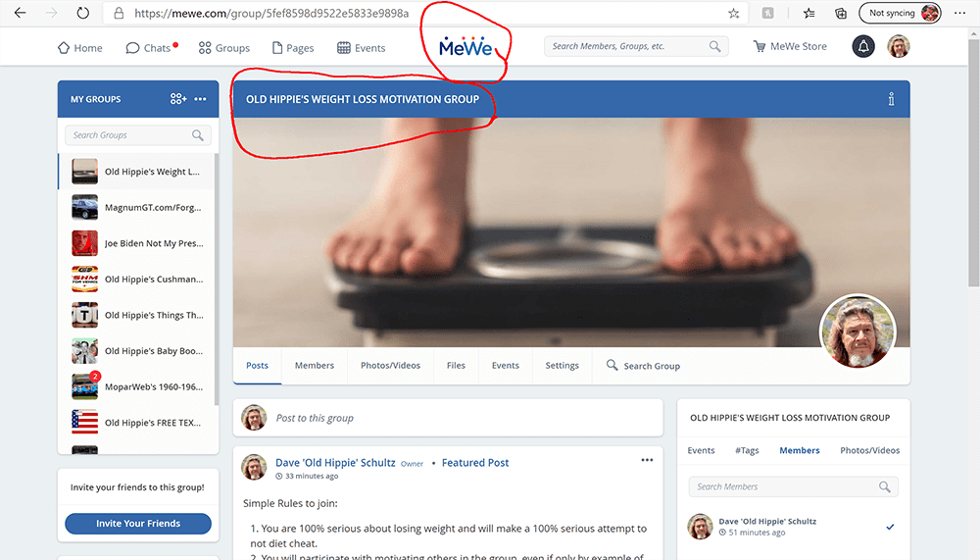Select Events in the right sidebar panel
The height and width of the screenshot is (560, 980).
click(x=701, y=450)
